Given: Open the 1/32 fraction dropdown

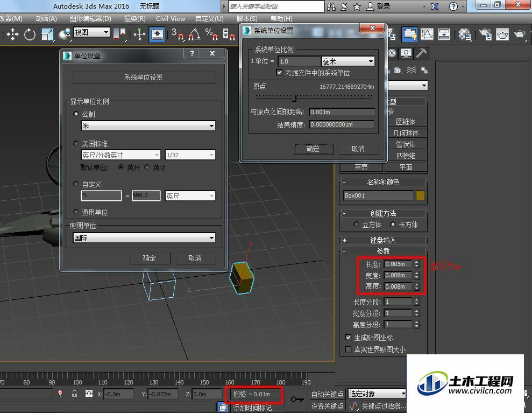Looking at the screenshot, I should click(190, 155).
